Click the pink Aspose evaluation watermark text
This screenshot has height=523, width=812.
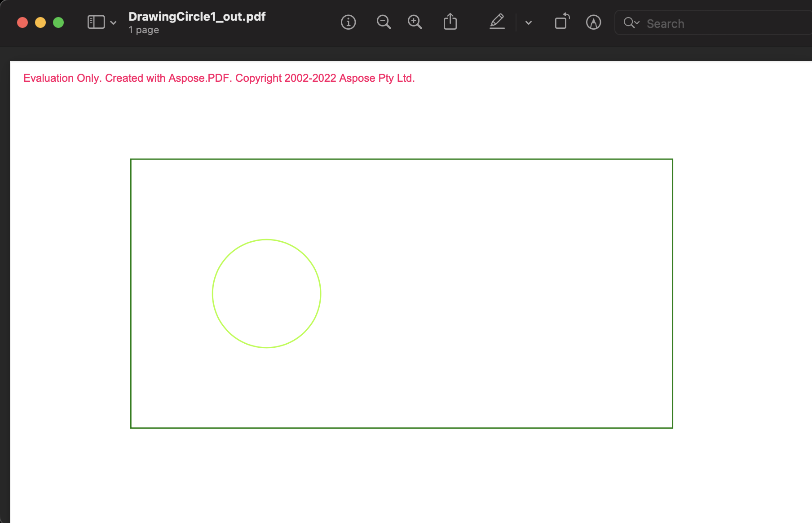pyautogui.click(x=219, y=78)
